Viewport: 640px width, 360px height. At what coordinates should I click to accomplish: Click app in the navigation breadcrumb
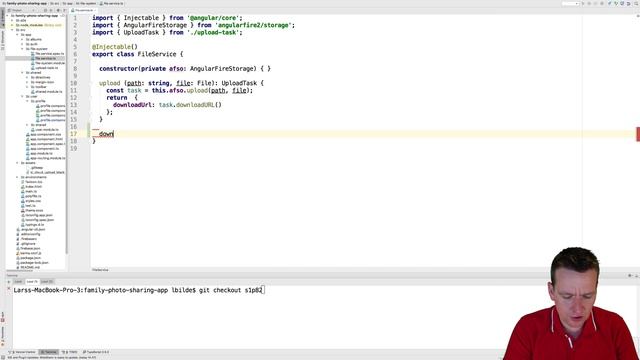67,3
